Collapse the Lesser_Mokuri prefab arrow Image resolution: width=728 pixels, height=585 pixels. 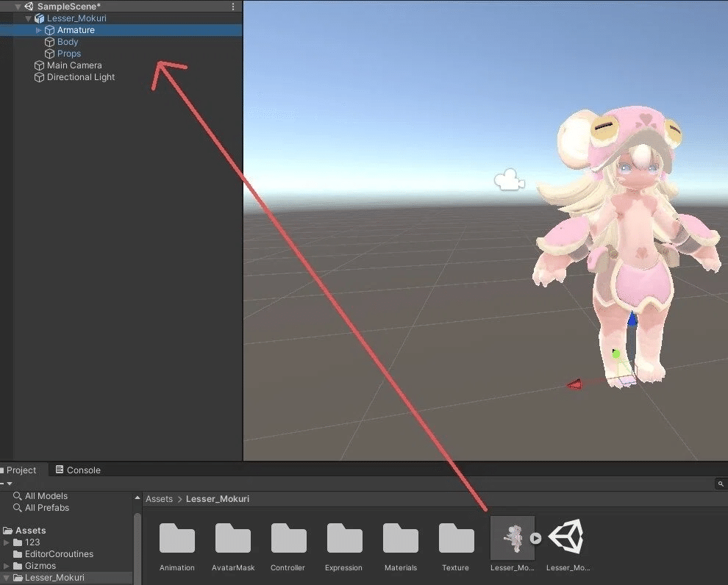[x=29, y=18]
